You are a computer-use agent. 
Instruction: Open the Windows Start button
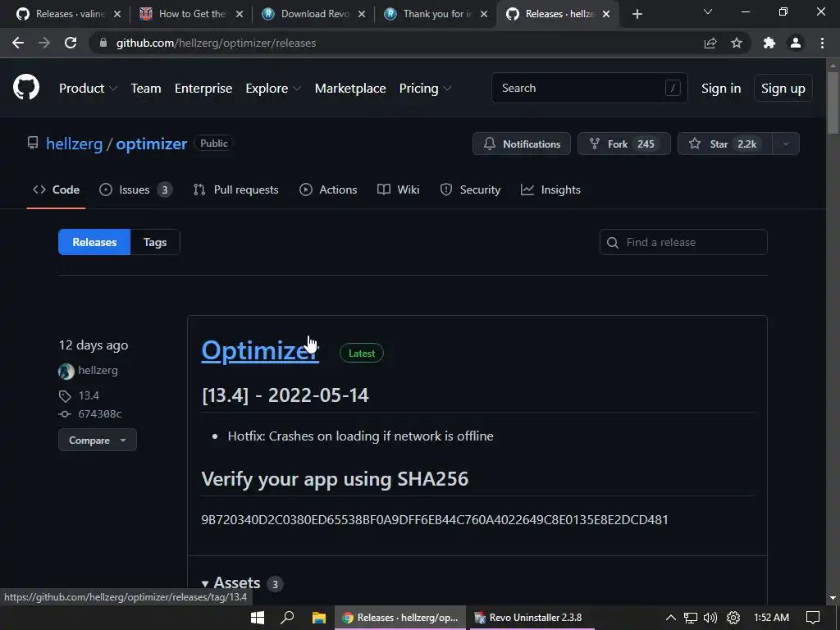click(257, 618)
